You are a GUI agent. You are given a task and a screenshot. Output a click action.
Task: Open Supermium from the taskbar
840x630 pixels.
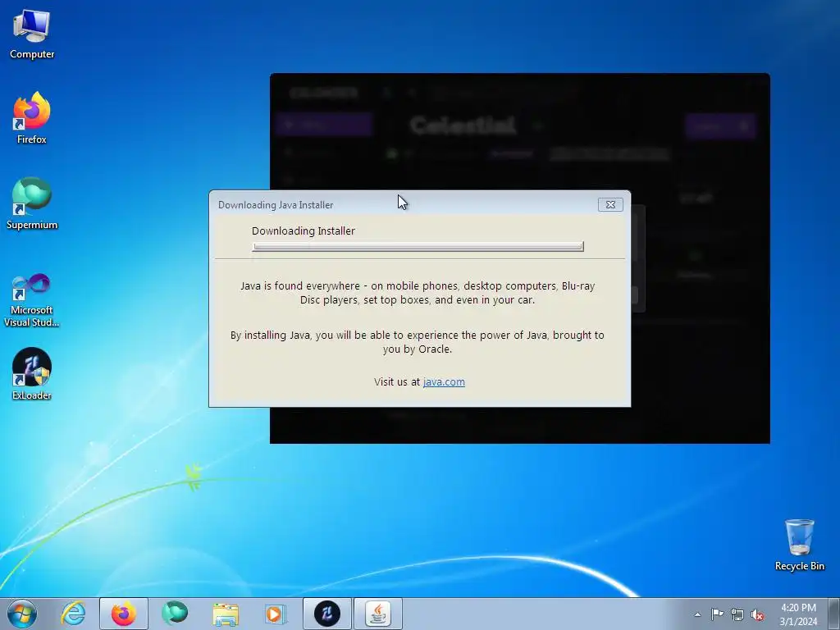tap(175, 614)
